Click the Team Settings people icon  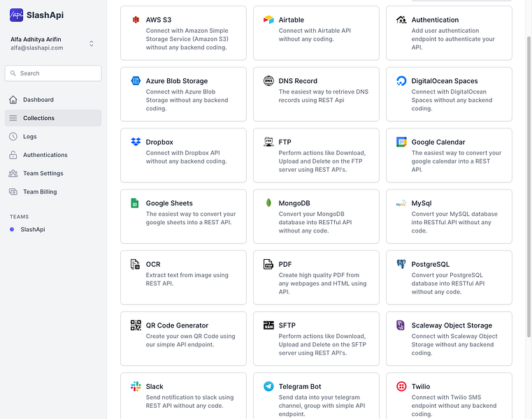click(13, 173)
